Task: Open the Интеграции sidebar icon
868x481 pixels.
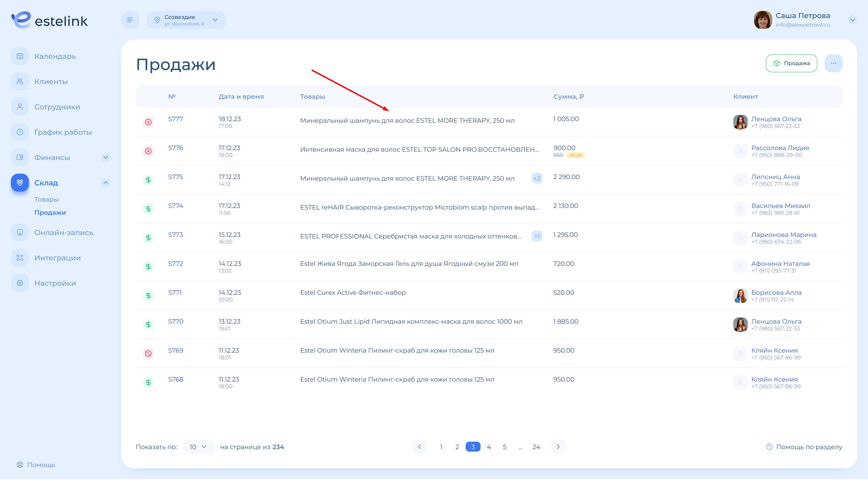Action: (20, 258)
